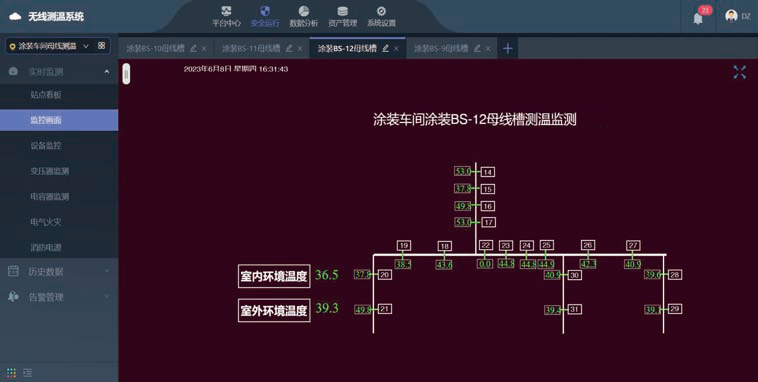This screenshot has height=382, width=758.
Task: Open 设备监控 in the sidebar
Action: pos(59,146)
